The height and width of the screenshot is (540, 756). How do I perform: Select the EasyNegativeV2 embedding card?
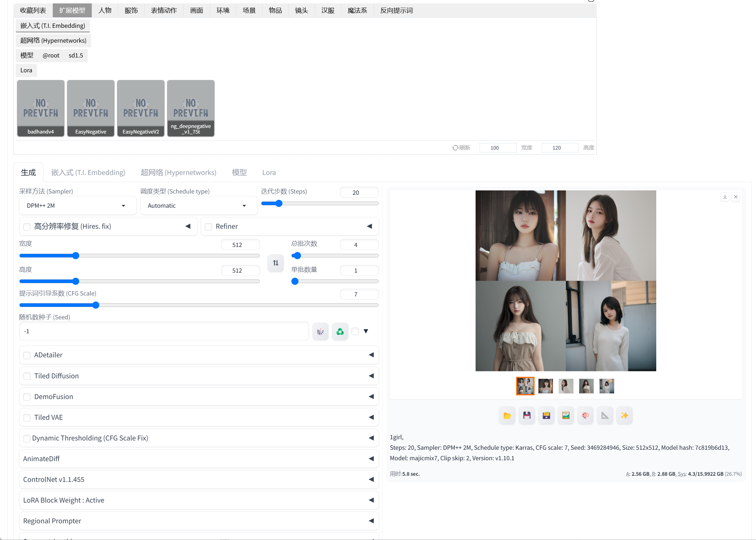click(141, 108)
